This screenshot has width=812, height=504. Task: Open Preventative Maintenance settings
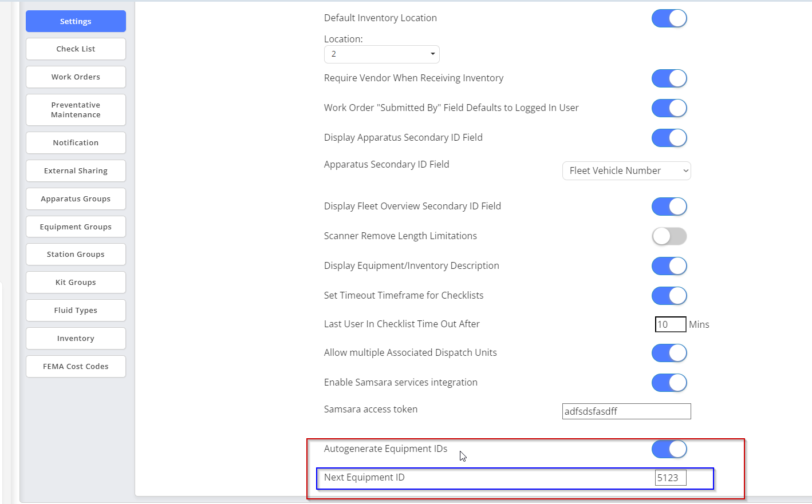pyautogui.click(x=76, y=110)
